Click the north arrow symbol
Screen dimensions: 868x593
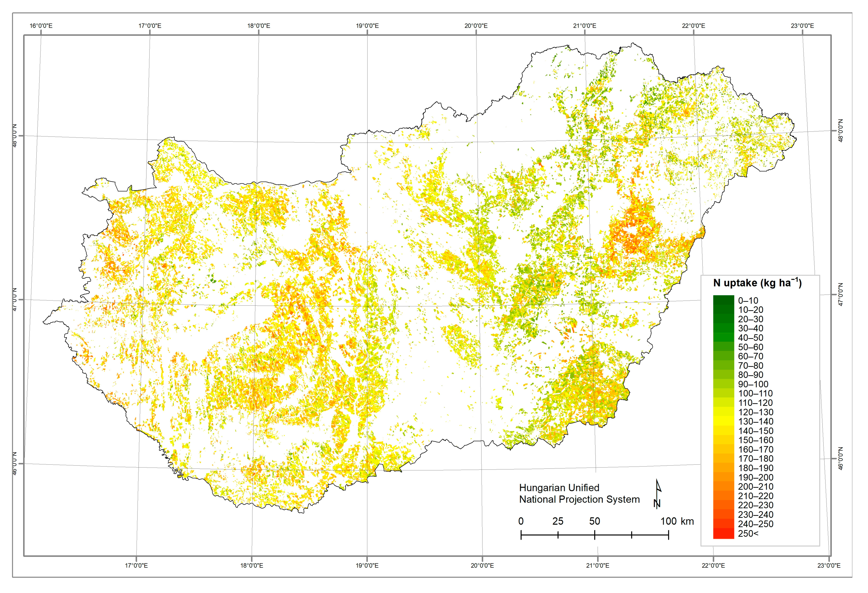[658, 494]
